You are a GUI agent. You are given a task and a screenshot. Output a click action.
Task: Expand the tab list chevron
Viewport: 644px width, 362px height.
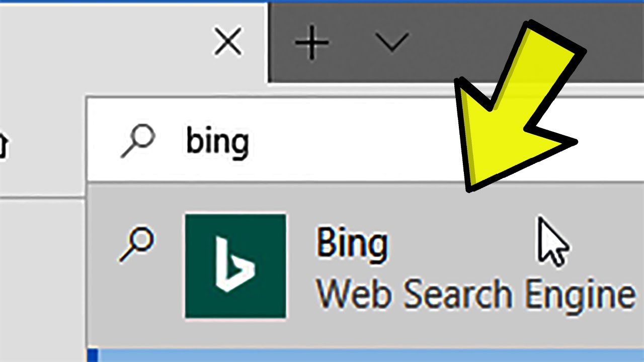click(392, 43)
